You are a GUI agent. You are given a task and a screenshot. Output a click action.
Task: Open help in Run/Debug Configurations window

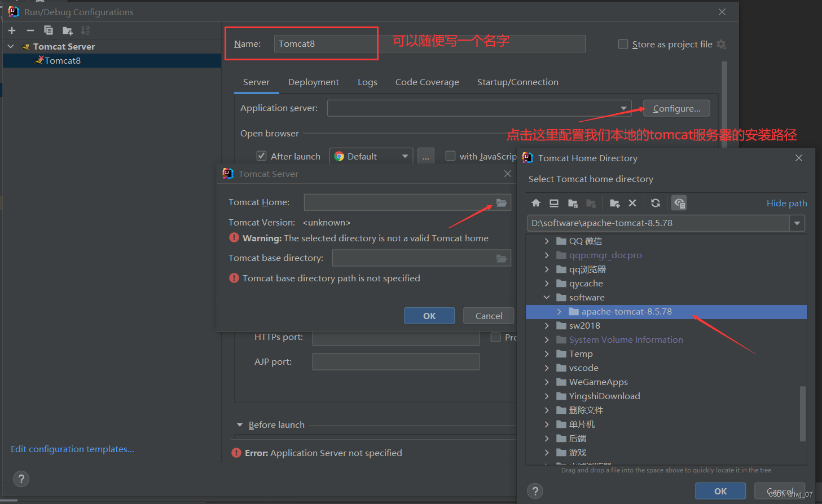point(21,479)
